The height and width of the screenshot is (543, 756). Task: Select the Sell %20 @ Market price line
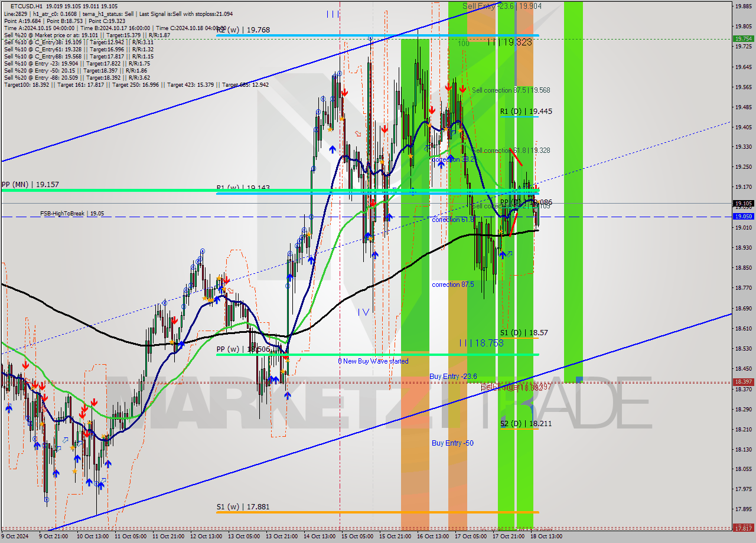click(87, 35)
